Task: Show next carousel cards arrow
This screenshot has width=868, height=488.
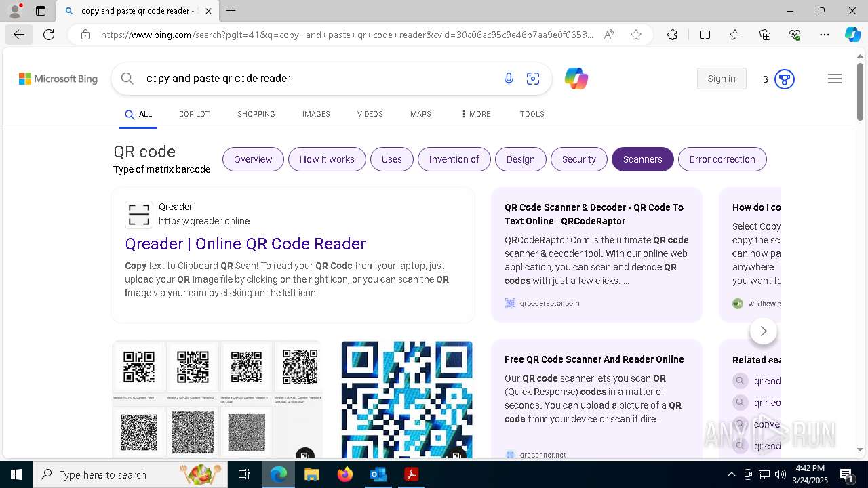Action: [764, 331]
